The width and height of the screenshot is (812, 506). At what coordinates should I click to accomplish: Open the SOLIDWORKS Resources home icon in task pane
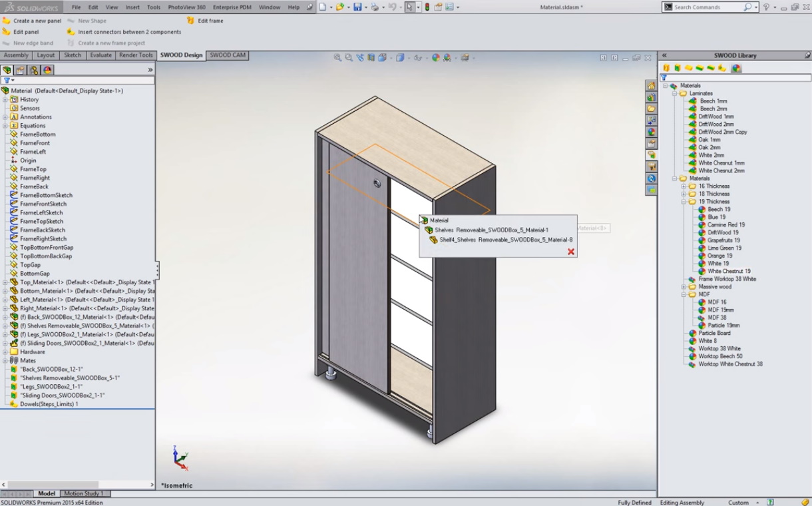coord(651,86)
